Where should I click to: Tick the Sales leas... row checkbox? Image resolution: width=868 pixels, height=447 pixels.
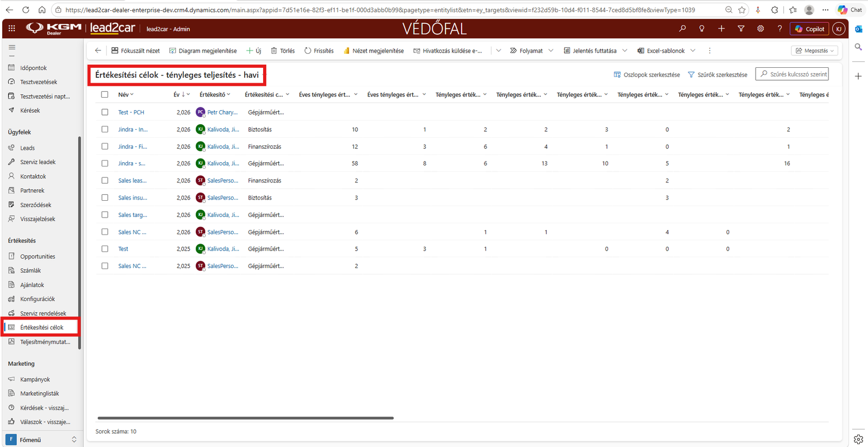(105, 181)
